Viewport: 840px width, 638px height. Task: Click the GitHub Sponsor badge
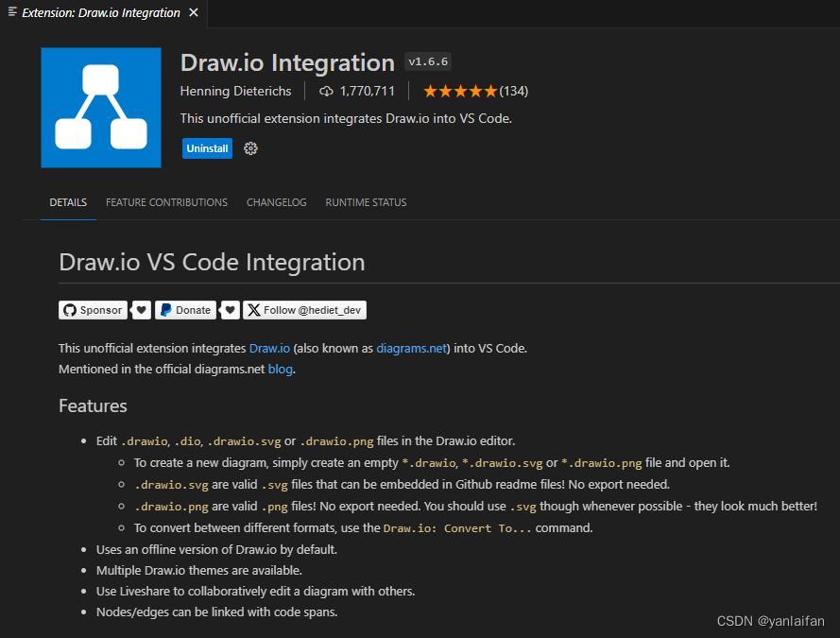pyautogui.click(x=94, y=310)
